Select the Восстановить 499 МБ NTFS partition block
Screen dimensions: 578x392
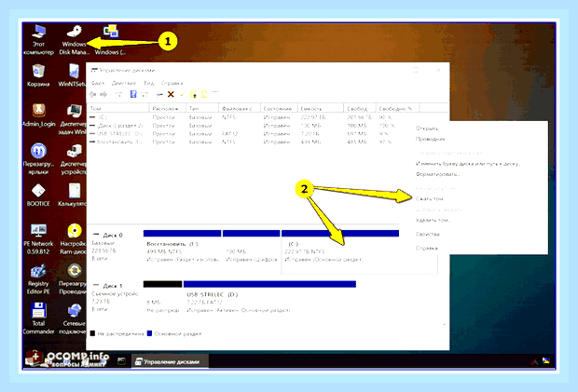coord(182,251)
